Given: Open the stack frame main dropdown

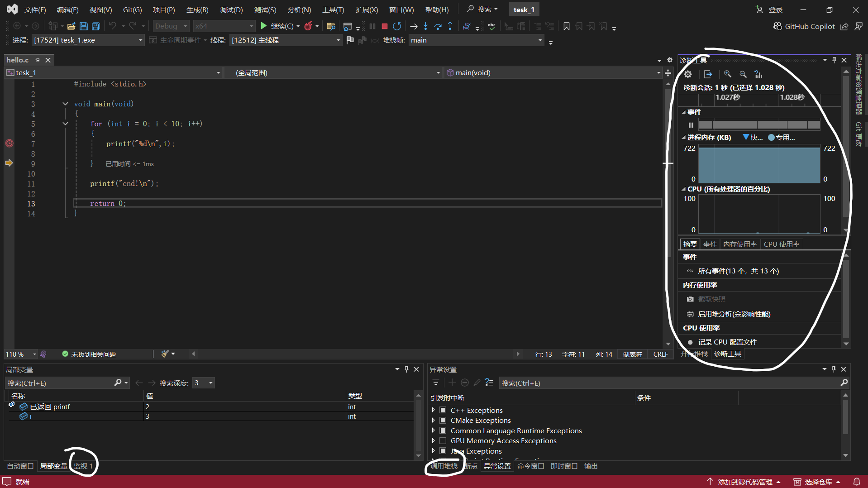Looking at the screenshot, I should [476, 40].
